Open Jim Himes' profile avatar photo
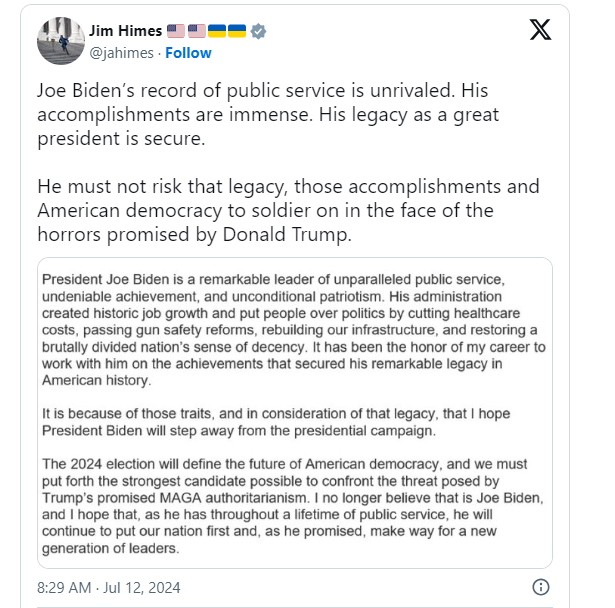This screenshot has width=615, height=608. (59, 42)
